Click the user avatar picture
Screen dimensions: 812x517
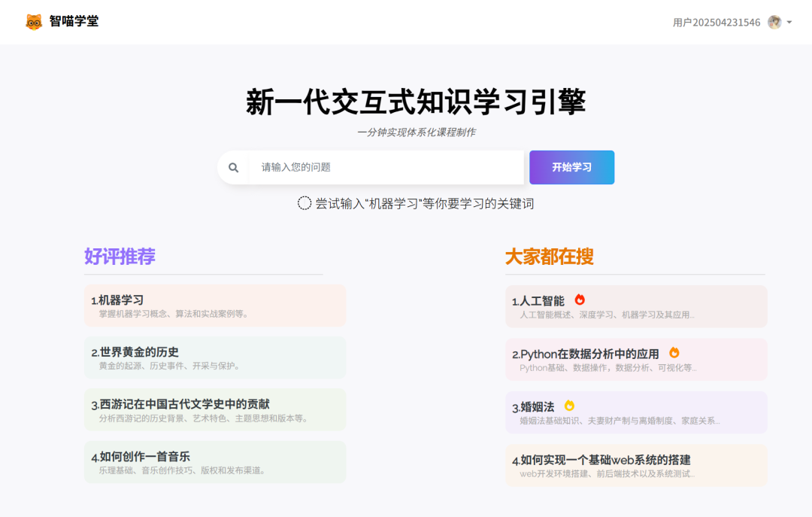(774, 22)
